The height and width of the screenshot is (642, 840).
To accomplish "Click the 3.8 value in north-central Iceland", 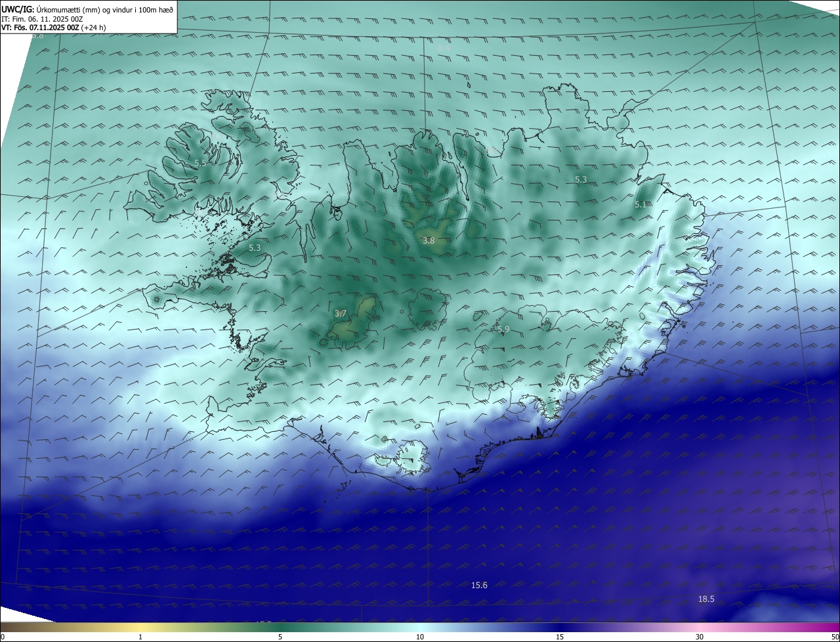I will coord(429,241).
